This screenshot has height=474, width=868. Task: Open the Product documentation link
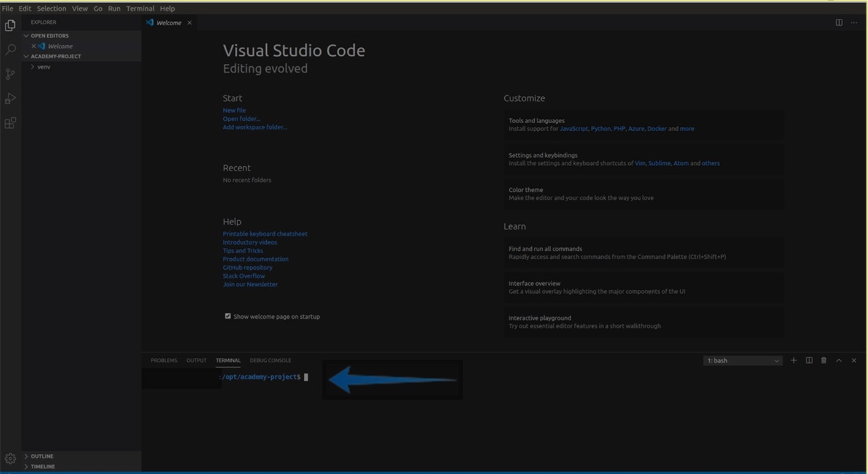coord(256,259)
